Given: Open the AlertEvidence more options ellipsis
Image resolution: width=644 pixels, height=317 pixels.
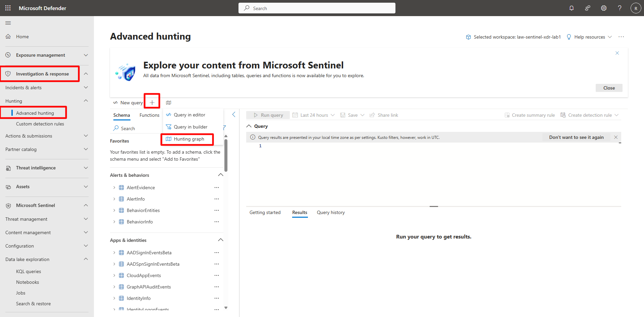Looking at the screenshot, I should pyautogui.click(x=217, y=188).
